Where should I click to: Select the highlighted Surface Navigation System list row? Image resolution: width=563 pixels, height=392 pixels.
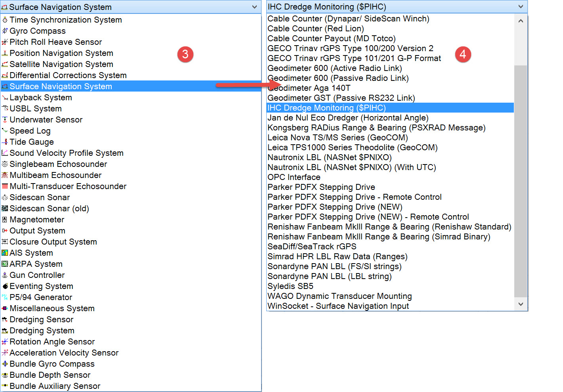[131, 86]
